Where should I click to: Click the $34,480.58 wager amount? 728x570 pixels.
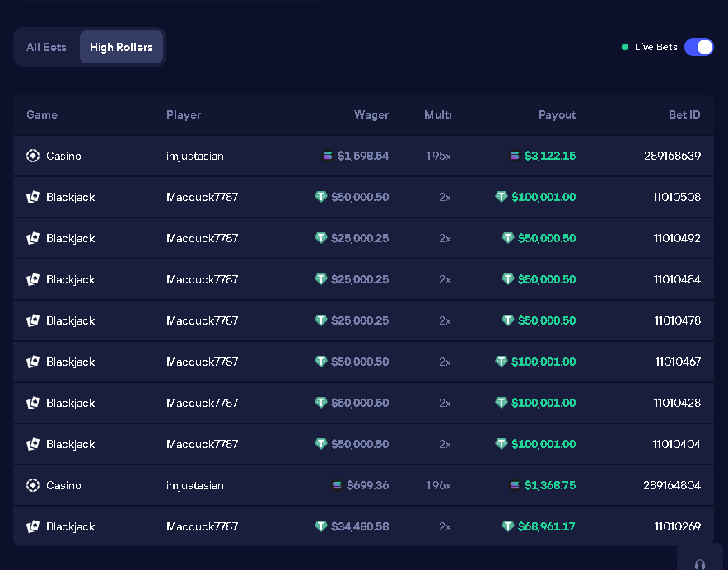(x=360, y=526)
